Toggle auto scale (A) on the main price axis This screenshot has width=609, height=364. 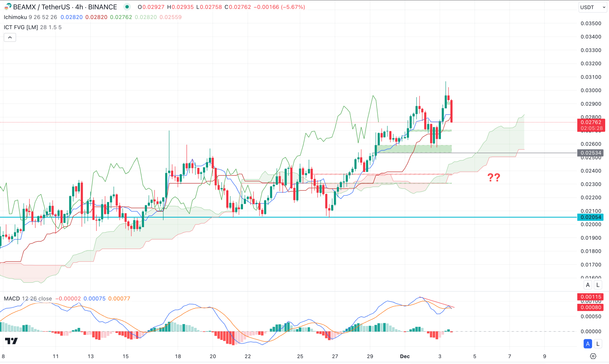588,285
